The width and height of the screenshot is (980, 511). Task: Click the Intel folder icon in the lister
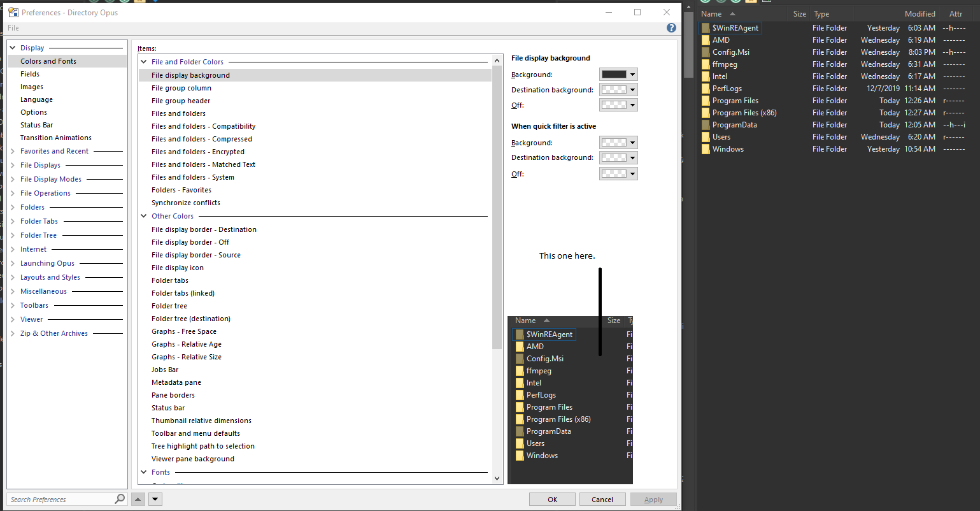706,76
